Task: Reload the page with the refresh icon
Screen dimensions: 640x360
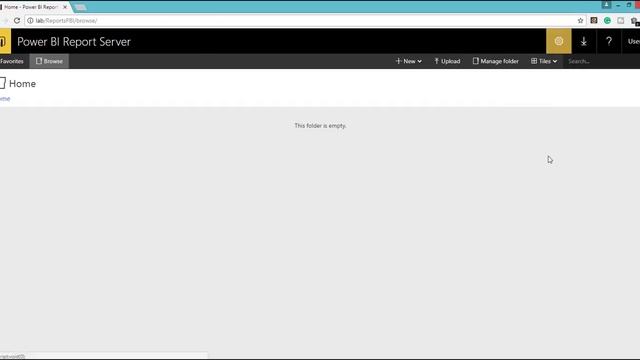Action: [17, 20]
